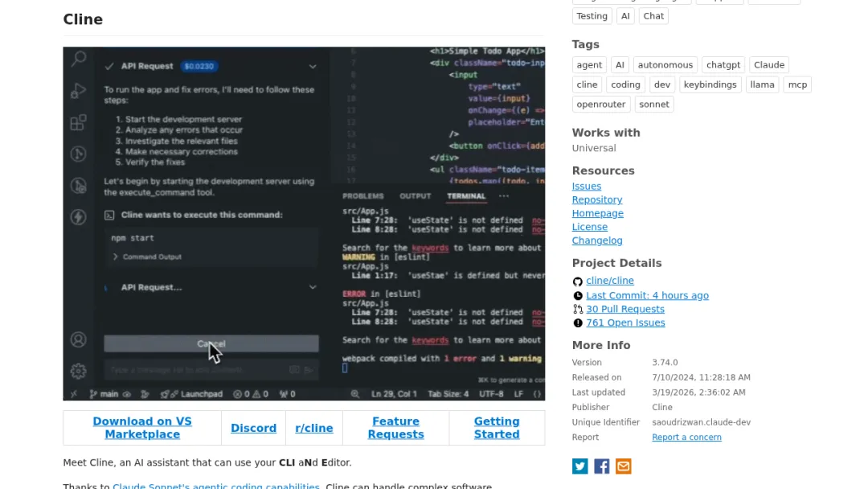The image size is (868, 489).
Task: Open the Feature Requests link
Action: tap(395, 428)
